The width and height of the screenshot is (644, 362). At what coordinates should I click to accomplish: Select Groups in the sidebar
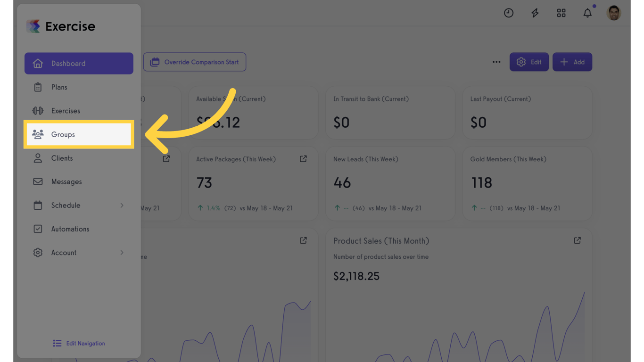[79, 134]
